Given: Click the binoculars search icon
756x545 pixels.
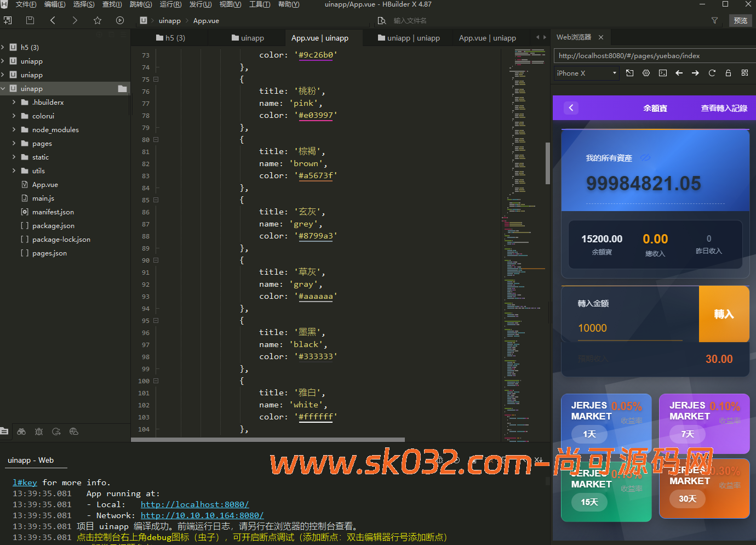Looking at the screenshot, I should [21, 432].
